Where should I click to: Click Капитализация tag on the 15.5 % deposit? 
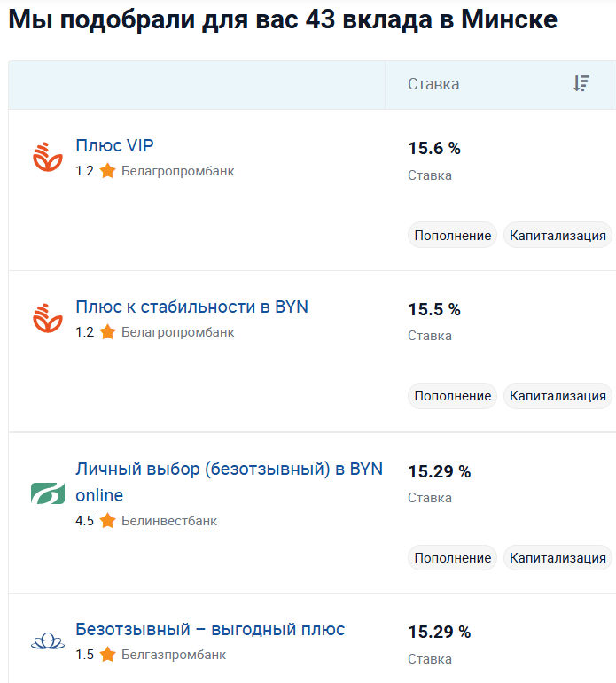coord(558,396)
